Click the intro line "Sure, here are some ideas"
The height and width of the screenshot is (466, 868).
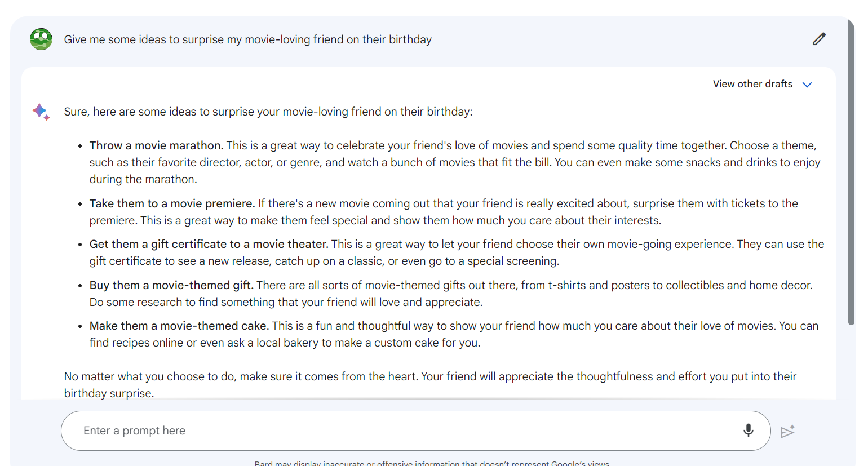click(268, 112)
